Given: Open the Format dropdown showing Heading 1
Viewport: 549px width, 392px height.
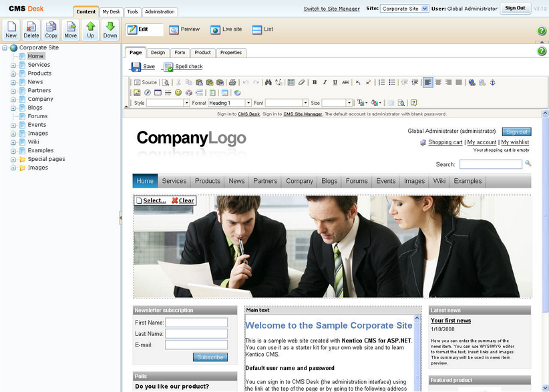Looking at the screenshot, I should click(230, 103).
